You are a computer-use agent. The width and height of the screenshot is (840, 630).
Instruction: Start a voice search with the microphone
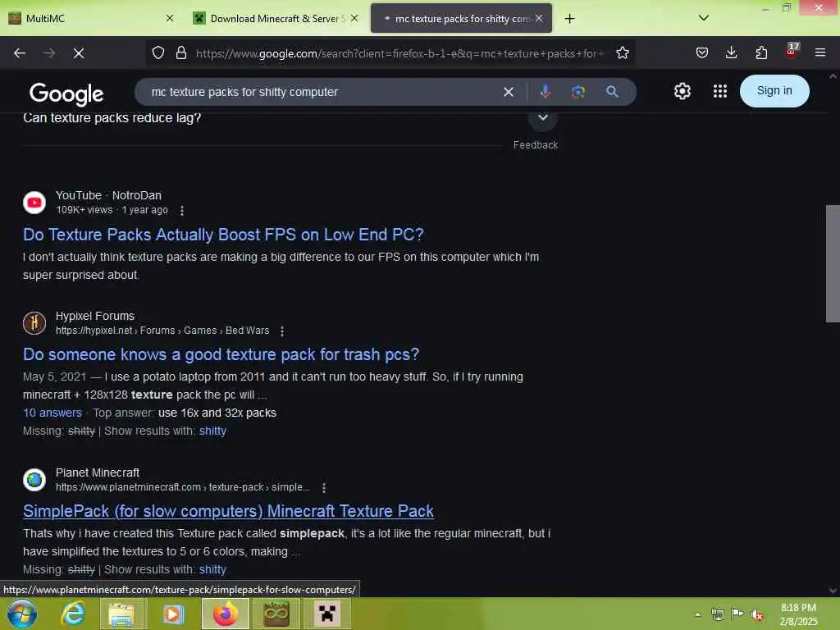pyautogui.click(x=546, y=92)
